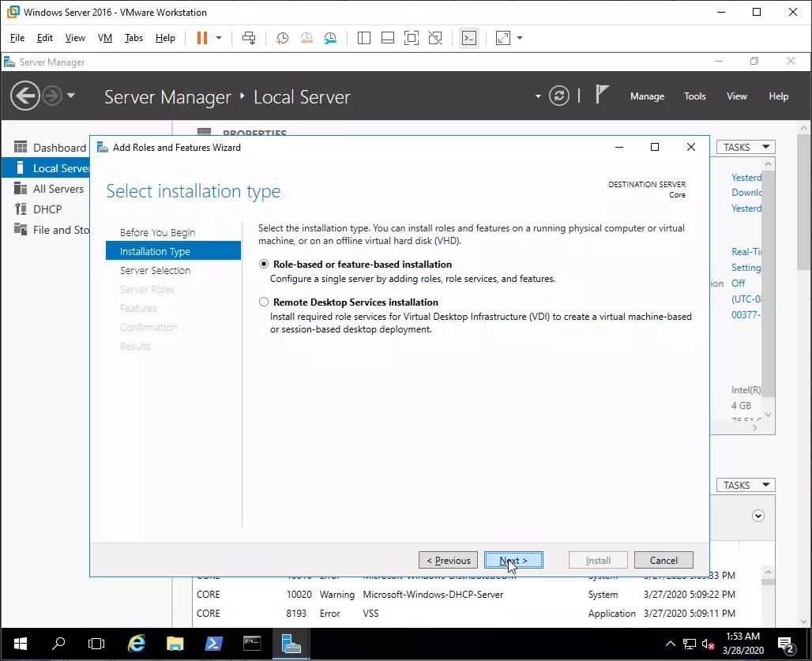This screenshot has height=661, width=812.
Task: Open the lower TASKS dropdown above the events list
Action: click(746, 485)
